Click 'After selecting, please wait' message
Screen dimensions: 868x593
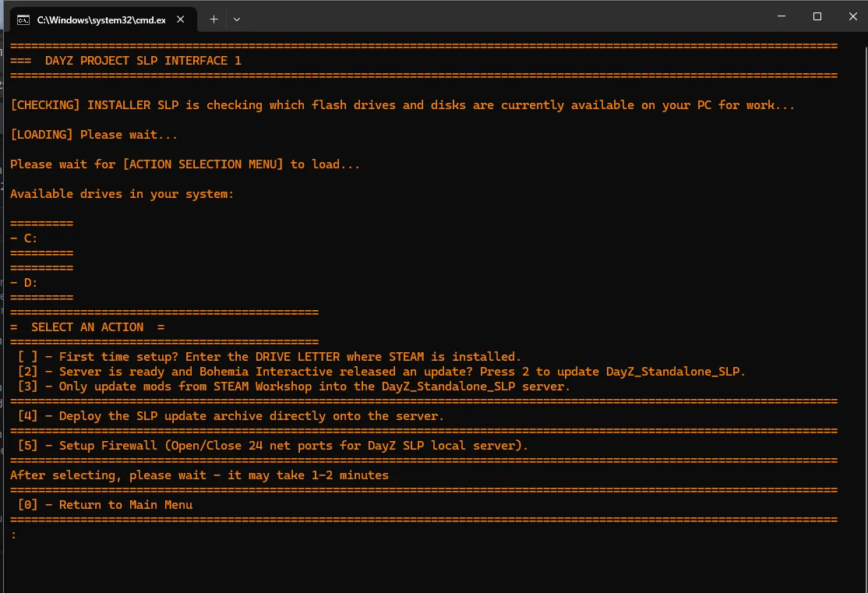click(x=199, y=475)
